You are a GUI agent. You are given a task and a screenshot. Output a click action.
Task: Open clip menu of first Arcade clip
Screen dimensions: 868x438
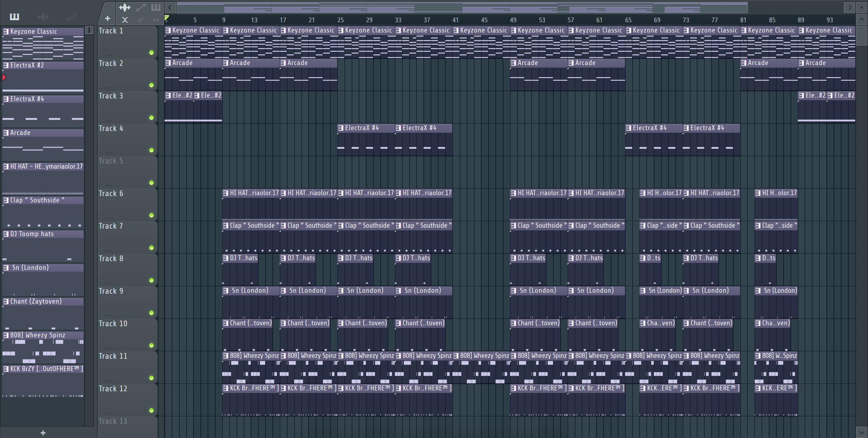pos(168,63)
